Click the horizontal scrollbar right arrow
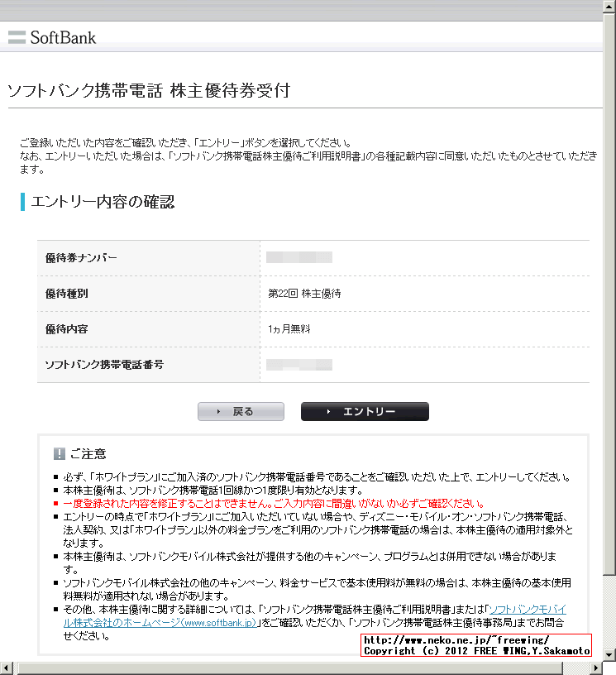616x675 pixels. 596,668
